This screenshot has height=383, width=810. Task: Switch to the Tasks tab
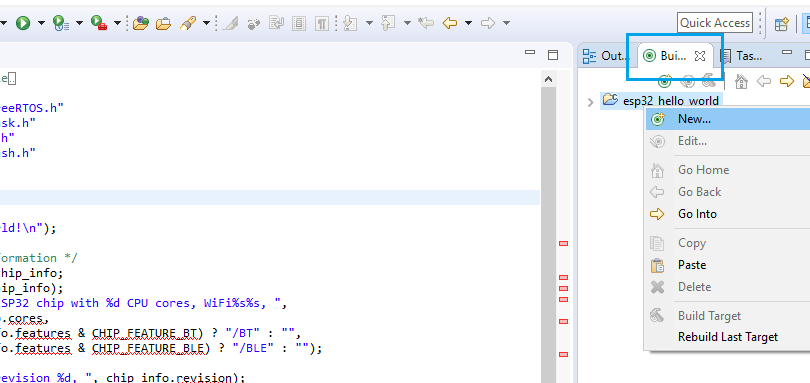point(742,56)
